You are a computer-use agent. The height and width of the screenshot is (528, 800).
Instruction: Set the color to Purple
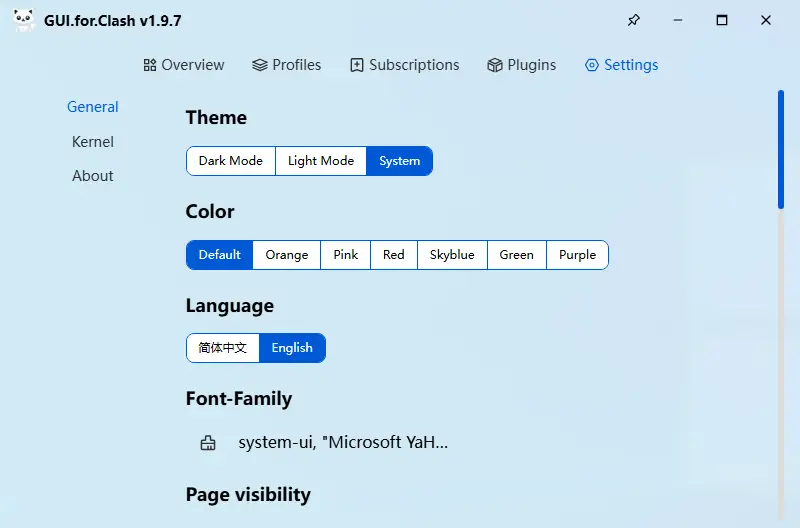coord(577,255)
